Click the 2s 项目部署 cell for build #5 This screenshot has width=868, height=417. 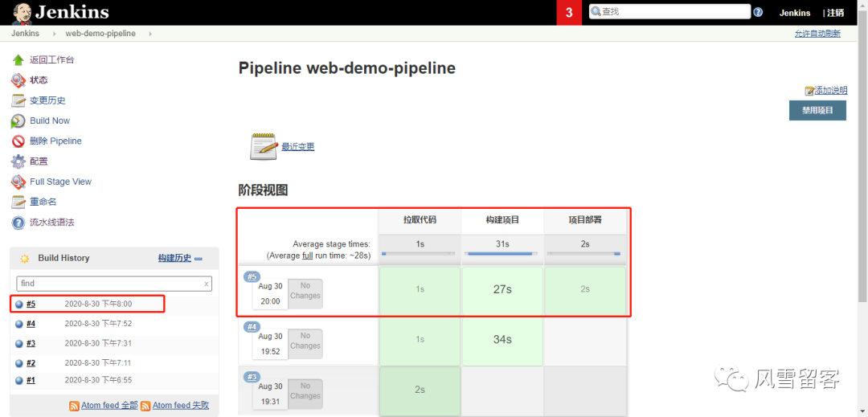pos(585,289)
